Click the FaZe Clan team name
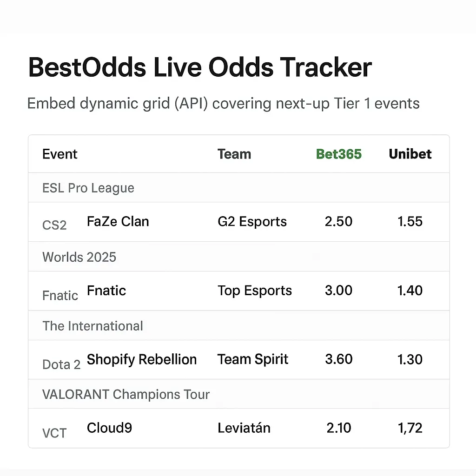Viewport: 476px width, 476px height. [118, 221]
